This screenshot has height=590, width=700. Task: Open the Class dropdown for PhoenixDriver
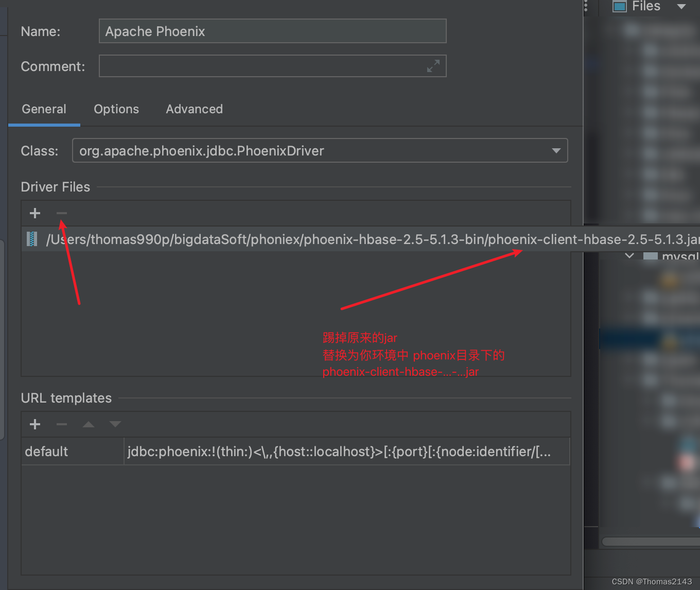(x=556, y=150)
